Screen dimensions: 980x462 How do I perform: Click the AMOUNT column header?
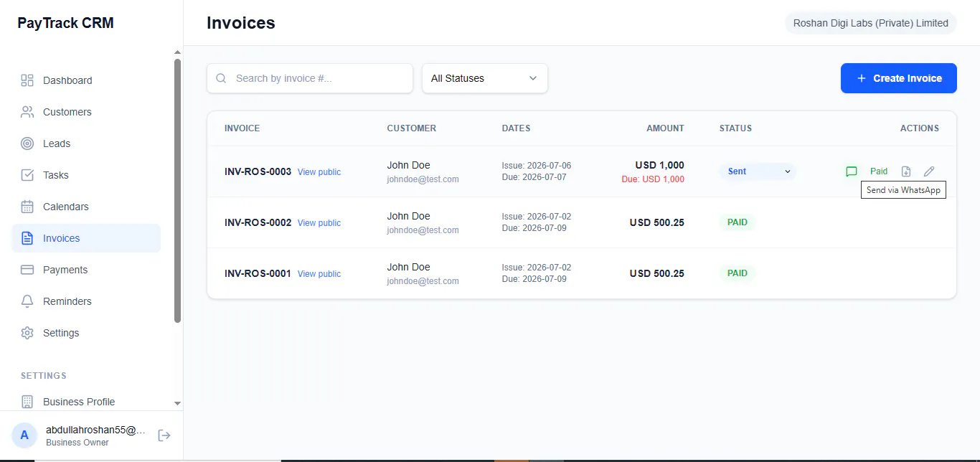(666, 128)
